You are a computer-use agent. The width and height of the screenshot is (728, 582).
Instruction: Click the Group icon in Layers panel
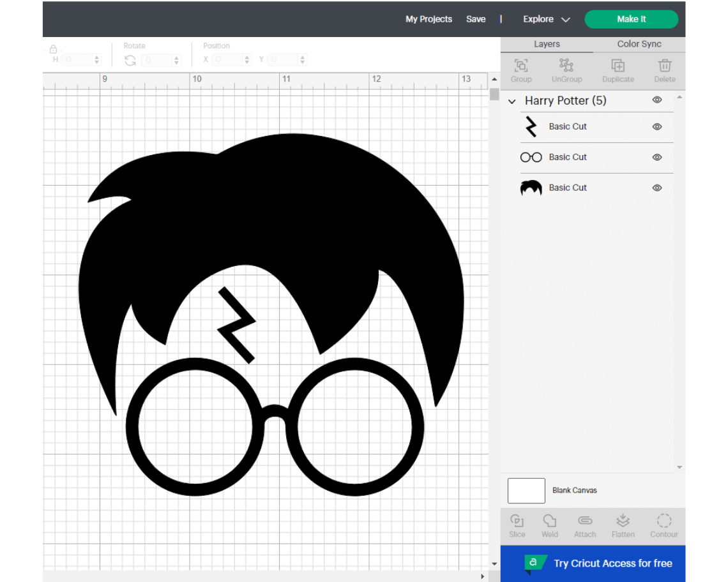[521, 66]
